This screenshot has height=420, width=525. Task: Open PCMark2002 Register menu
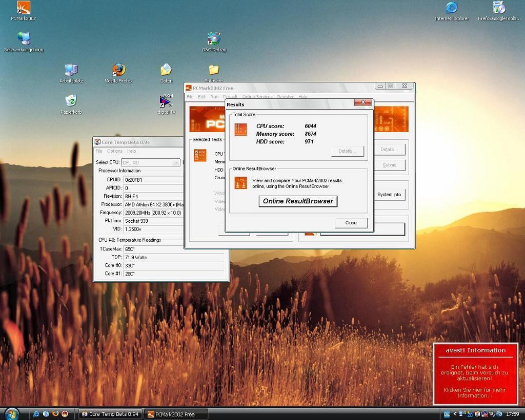point(285,97)
